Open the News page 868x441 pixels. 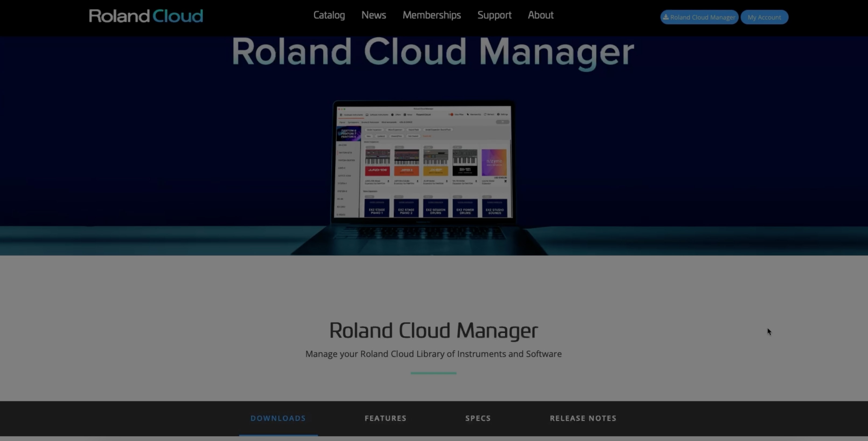click(x=374, y=15)
